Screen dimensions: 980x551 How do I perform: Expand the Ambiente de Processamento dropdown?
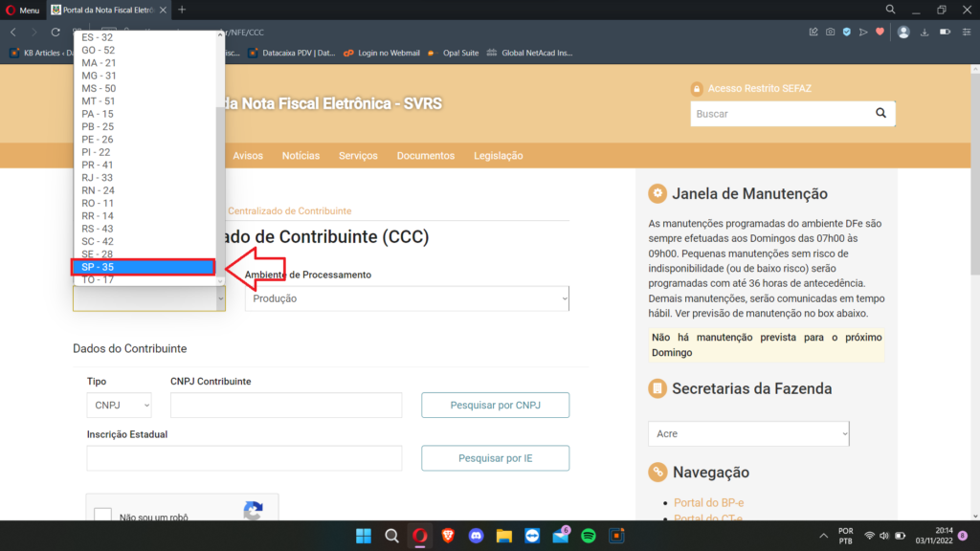(407, 298)
